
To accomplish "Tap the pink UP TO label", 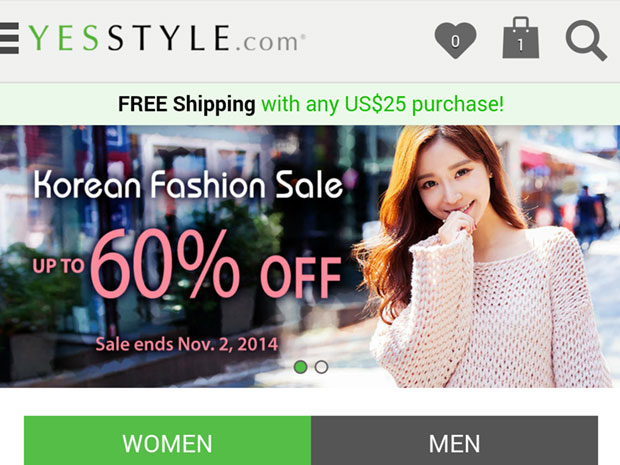I will (59, 266).
